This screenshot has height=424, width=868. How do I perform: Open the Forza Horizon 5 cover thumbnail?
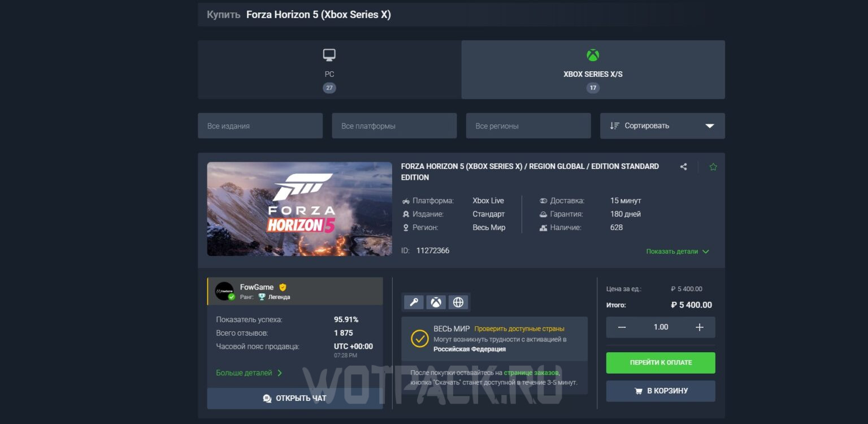click(300, 209)
